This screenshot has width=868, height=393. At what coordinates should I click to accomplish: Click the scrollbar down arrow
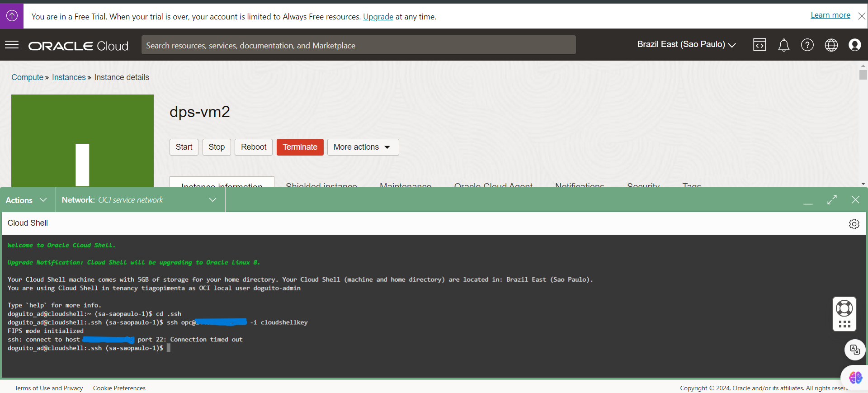tap(863, 184)
